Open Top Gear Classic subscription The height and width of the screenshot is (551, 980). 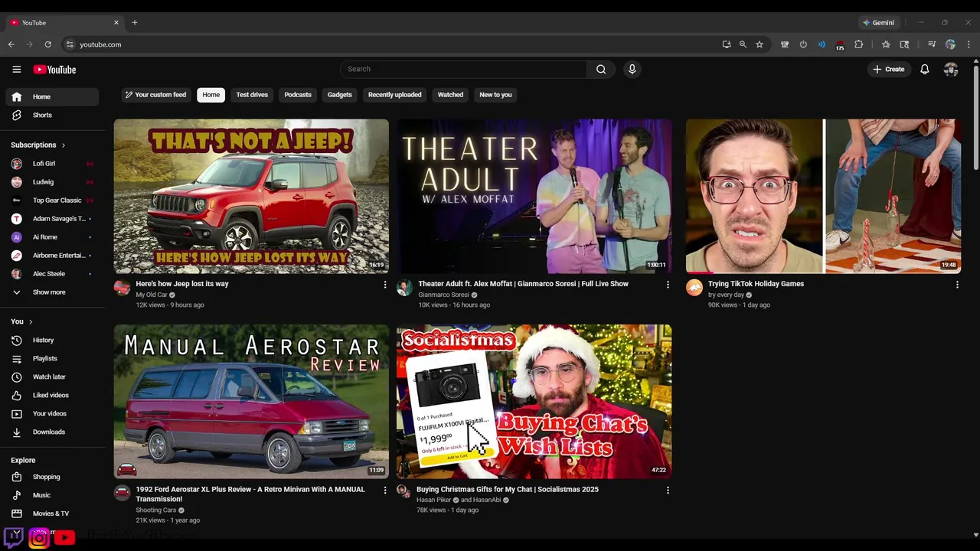click(52, 201)
